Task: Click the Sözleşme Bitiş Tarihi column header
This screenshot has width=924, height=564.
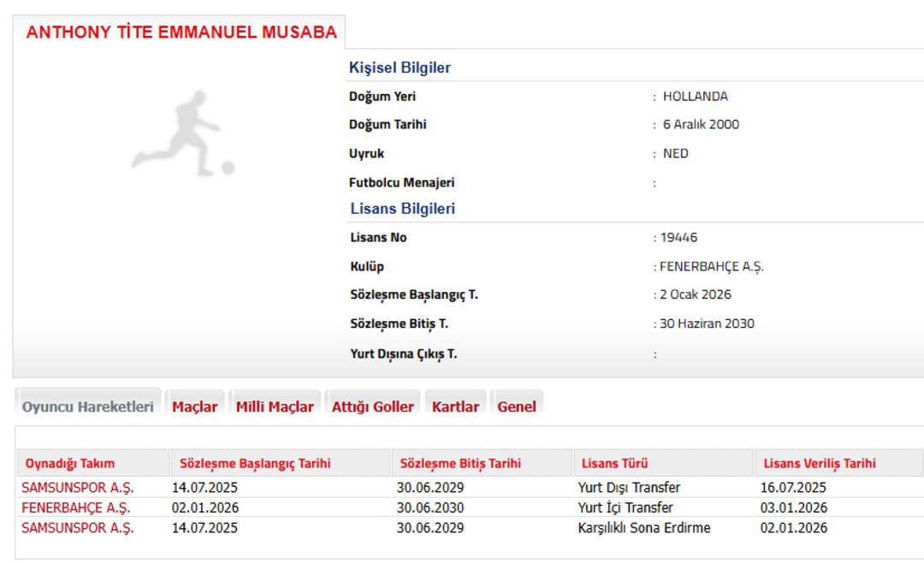Action: click(x=460, y=464)
